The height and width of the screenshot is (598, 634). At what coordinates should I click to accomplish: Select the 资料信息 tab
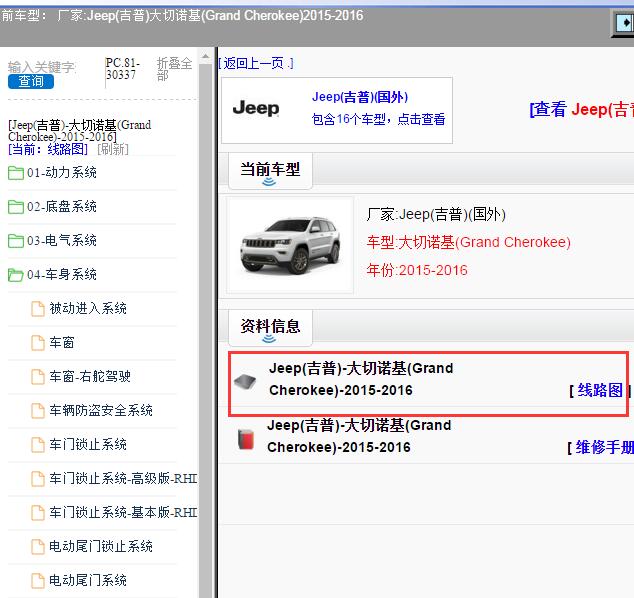tap(270, 328)
